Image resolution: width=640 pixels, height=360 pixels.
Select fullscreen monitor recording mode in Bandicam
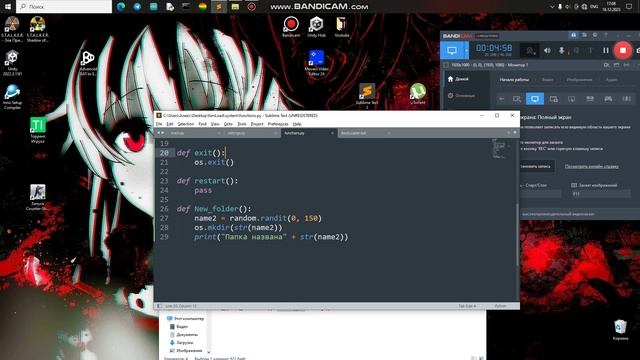point(535,99)
